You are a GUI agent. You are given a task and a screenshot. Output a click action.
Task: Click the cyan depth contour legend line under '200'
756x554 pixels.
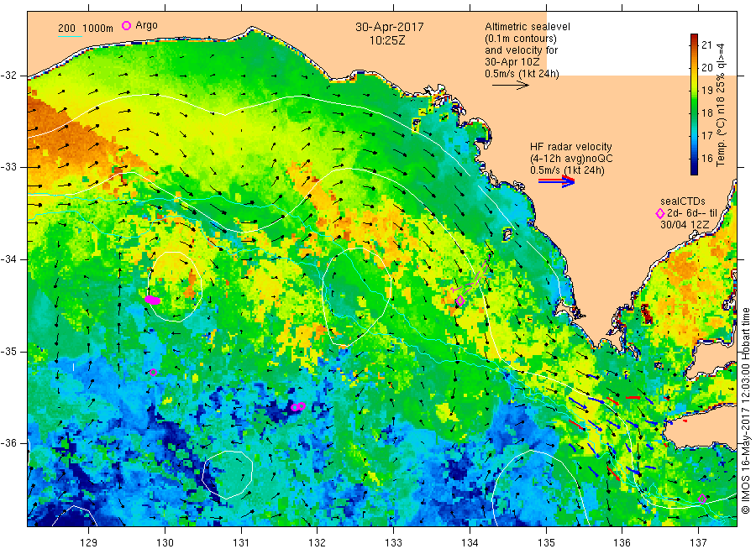tap(70, 36)
